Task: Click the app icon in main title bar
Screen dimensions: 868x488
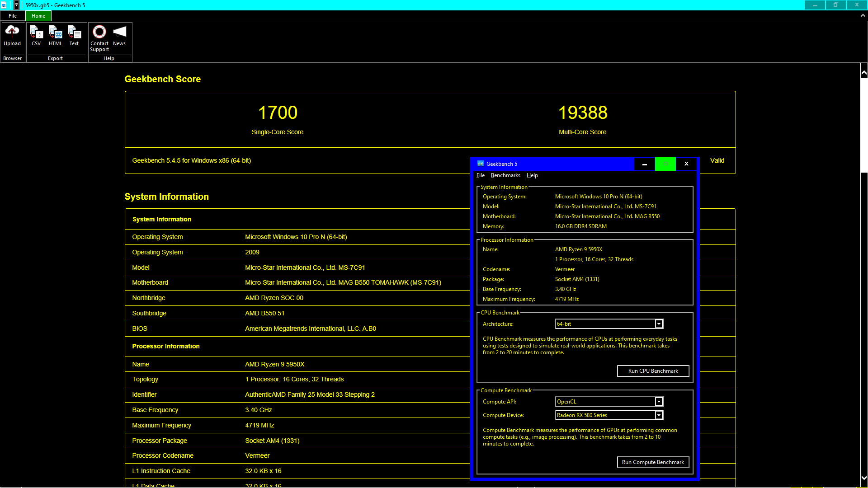Action: [4, 5]
